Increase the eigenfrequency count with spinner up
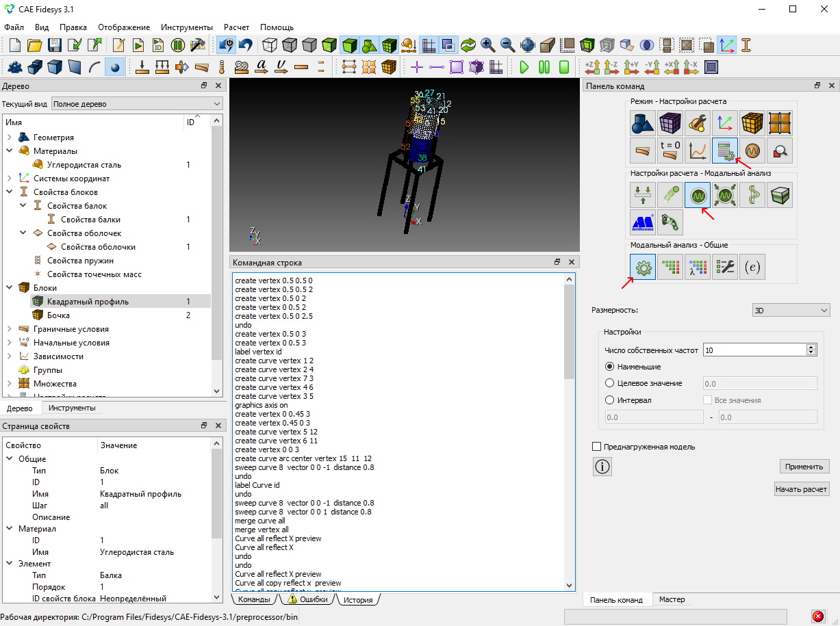The image size is (840, 626). click(812, 347)
